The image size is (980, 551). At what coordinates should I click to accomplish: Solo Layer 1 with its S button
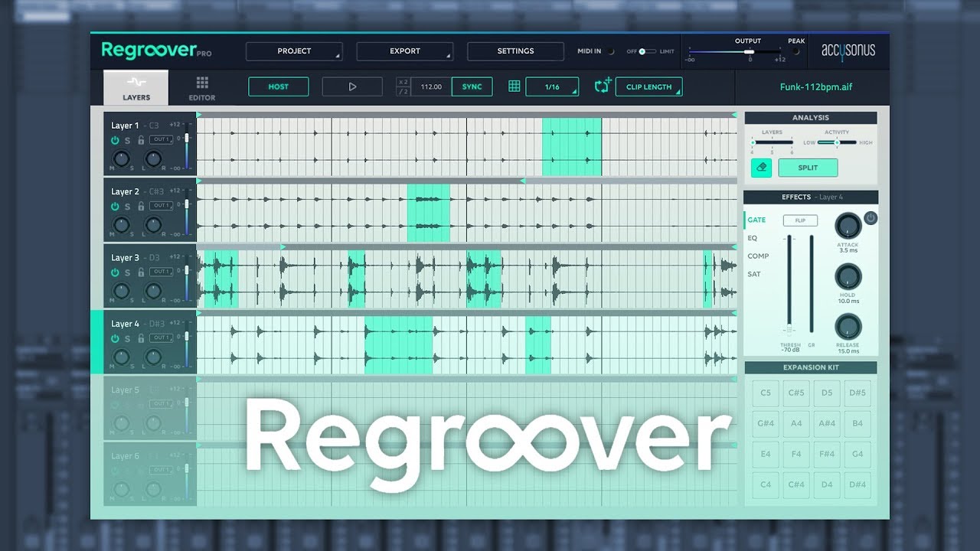(128, 141)
